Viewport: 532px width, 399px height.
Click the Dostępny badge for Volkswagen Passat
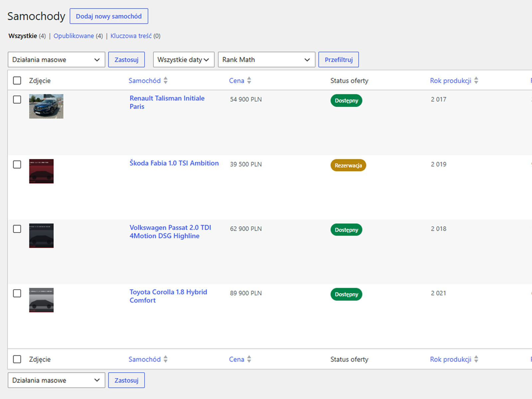pos(346,230)
